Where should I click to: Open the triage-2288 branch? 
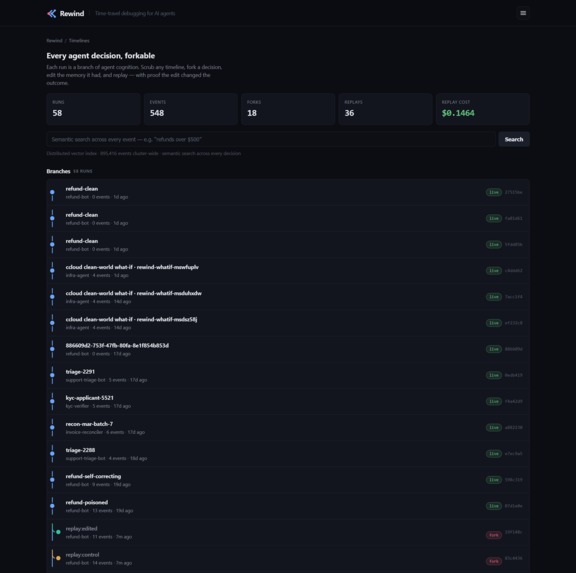pos(288,454)
